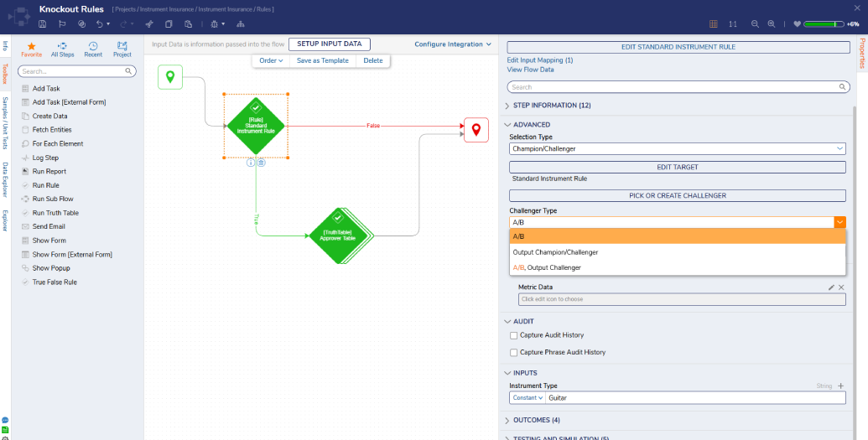Open the Favorite star toolbox category

coord(32,49)
